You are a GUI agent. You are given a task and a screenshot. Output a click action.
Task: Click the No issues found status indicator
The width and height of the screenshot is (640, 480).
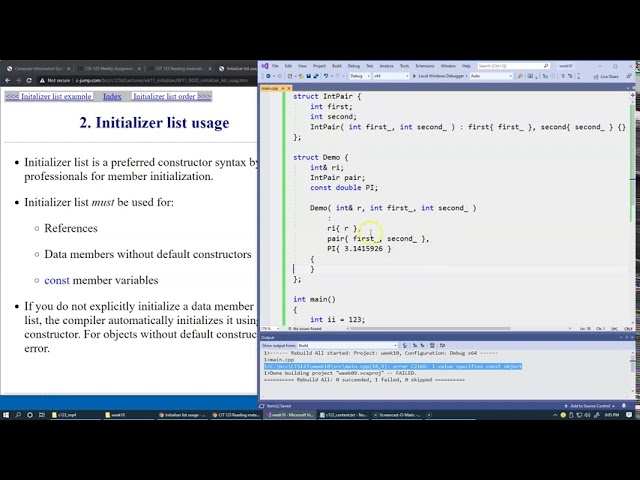coord(305,329)
